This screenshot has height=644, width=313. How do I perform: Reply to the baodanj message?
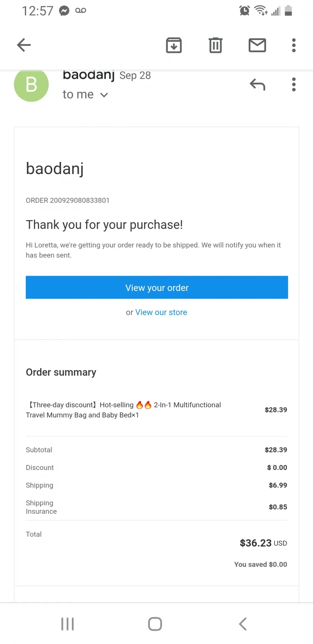257,85
